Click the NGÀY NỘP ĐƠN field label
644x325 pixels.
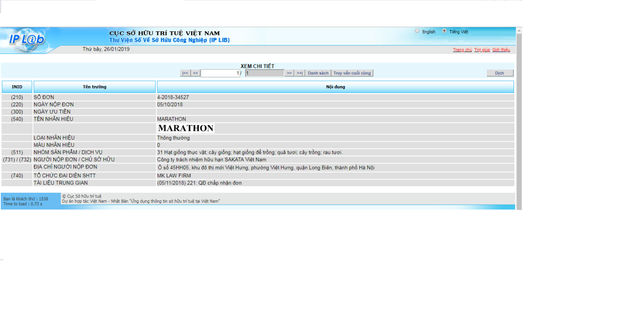[x=54, y=105]
